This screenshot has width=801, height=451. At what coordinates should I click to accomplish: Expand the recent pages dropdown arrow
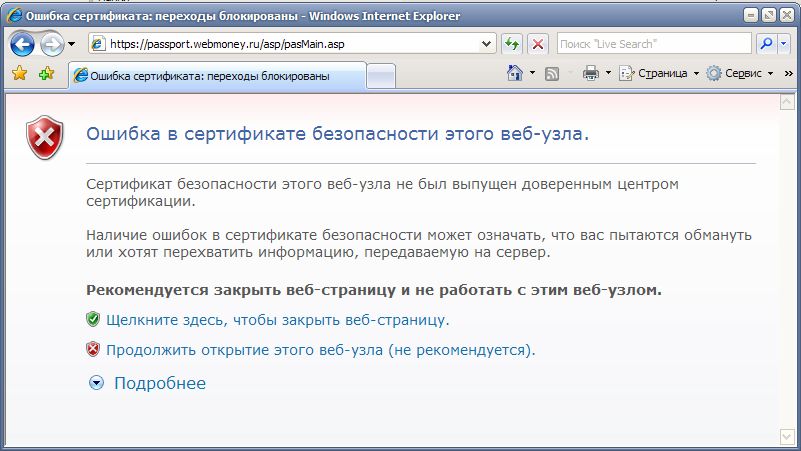tap(71, 44)
